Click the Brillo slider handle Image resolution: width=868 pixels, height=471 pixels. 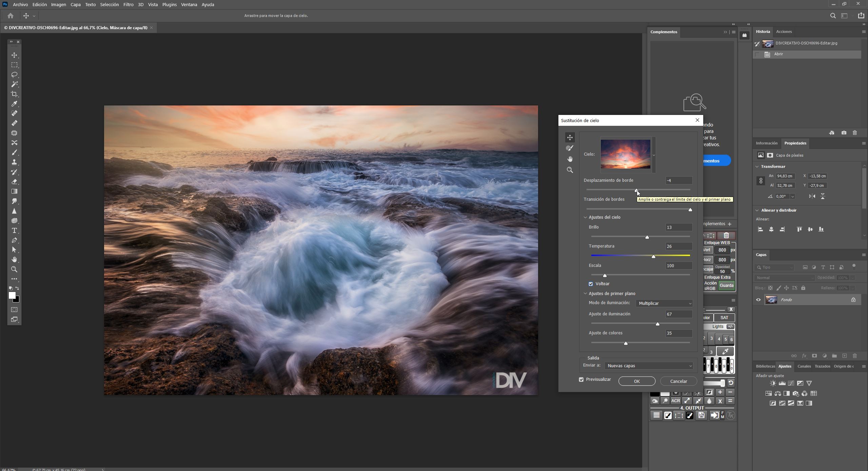pyautogui.click(x=647, y=237)
